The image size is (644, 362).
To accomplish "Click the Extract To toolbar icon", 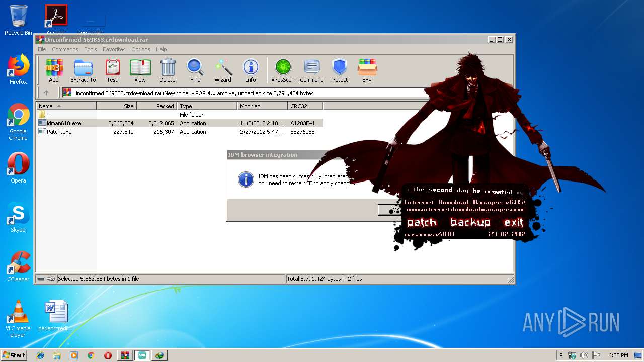I will pos(83,71).
